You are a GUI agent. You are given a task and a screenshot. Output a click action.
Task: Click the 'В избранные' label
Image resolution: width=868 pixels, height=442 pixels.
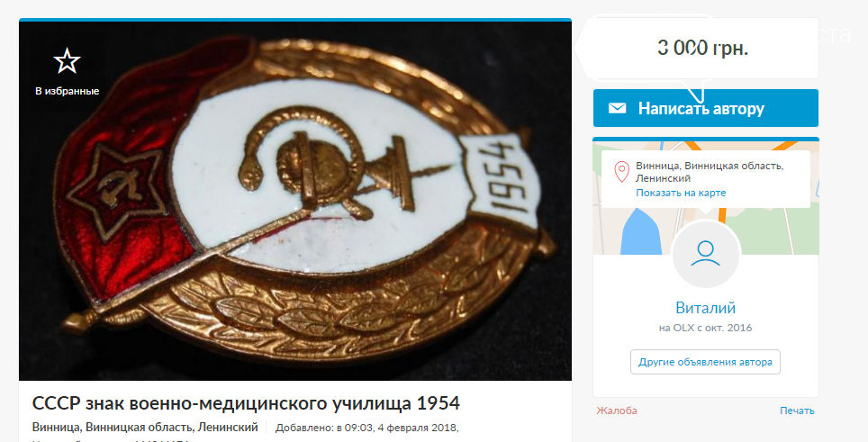click(67, 91)
